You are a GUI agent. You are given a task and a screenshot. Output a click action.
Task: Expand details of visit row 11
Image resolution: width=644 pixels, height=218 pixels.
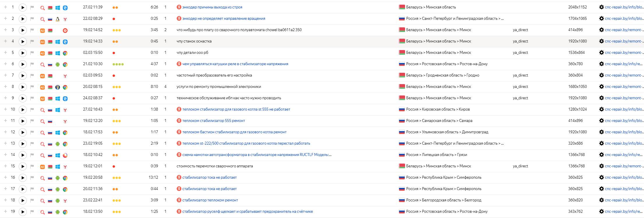click(x=6, y=120)
